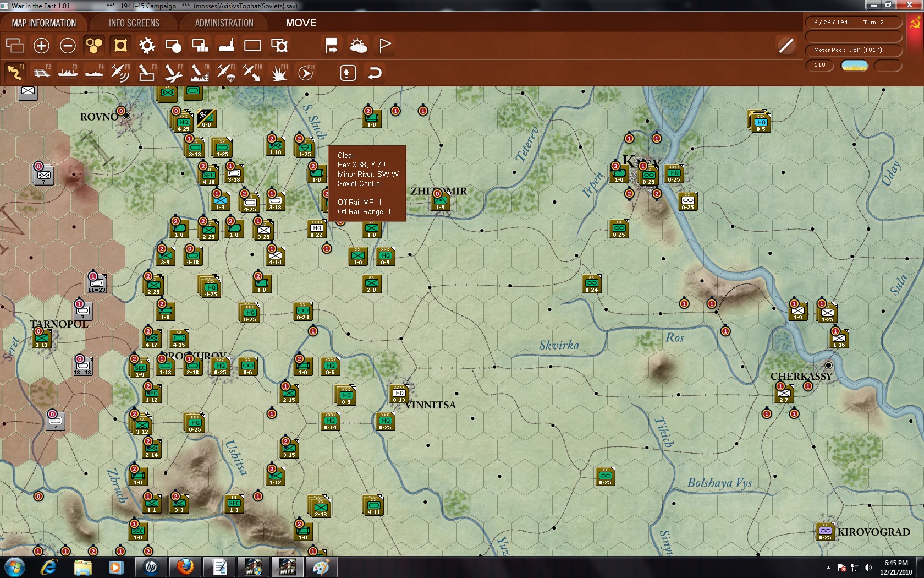
Task: Toggle the factory display icon
Action: 226,46
